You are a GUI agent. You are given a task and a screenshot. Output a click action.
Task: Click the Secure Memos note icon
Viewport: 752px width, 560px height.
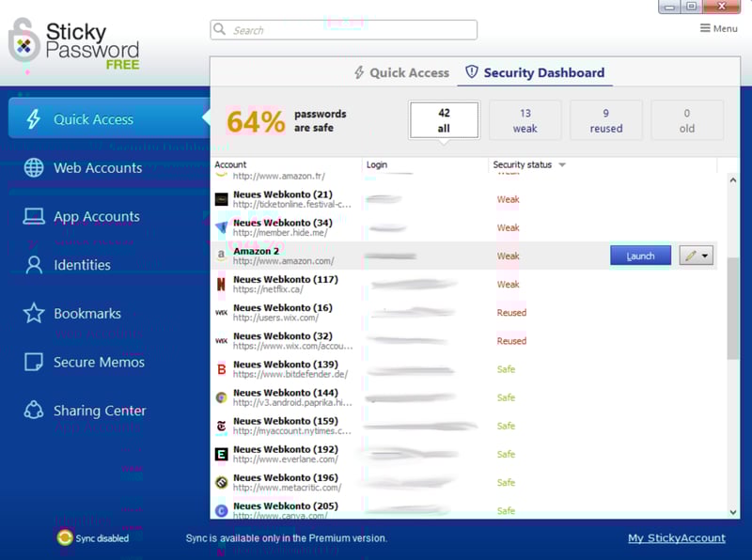tap(34, 362)
